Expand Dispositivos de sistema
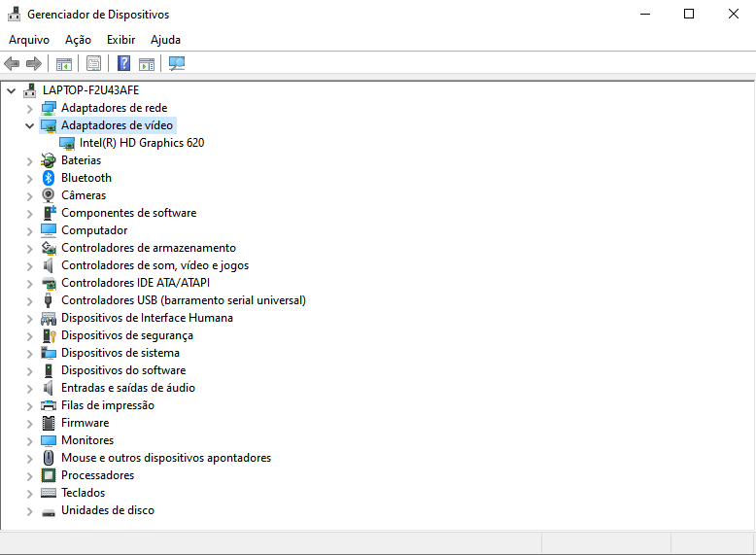 (30, 354)
